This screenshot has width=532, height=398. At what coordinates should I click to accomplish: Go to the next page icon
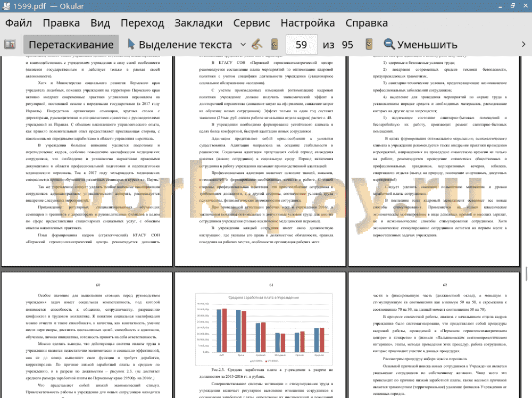[369, 45]
